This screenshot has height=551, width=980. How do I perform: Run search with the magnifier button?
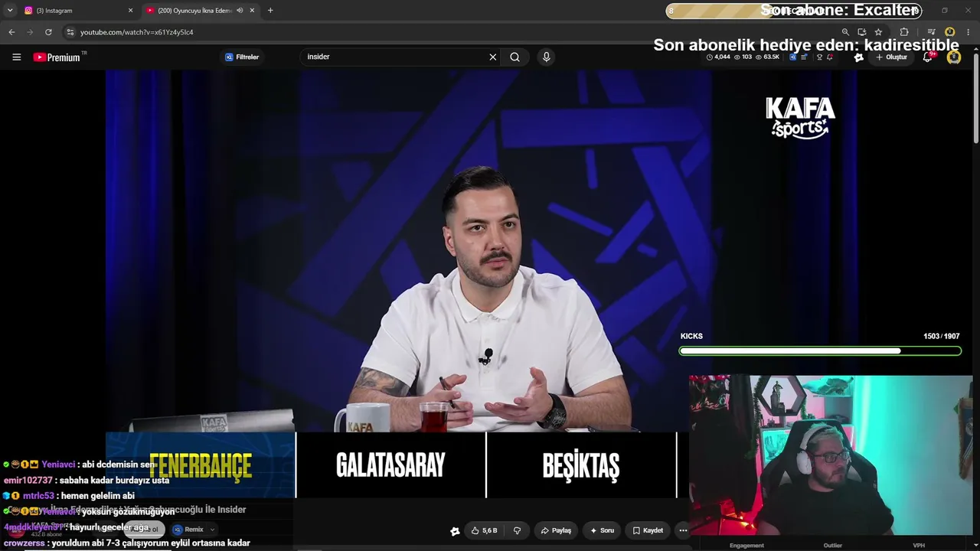[x=515, y=57]
